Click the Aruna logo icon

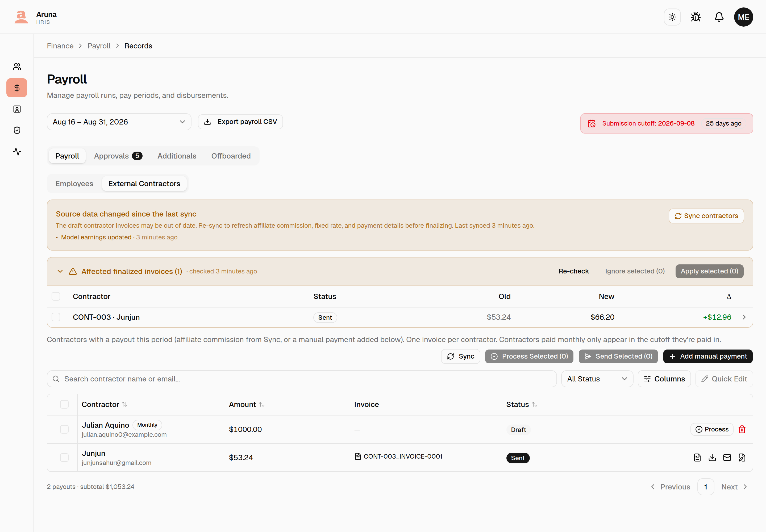tap(21, 17)
